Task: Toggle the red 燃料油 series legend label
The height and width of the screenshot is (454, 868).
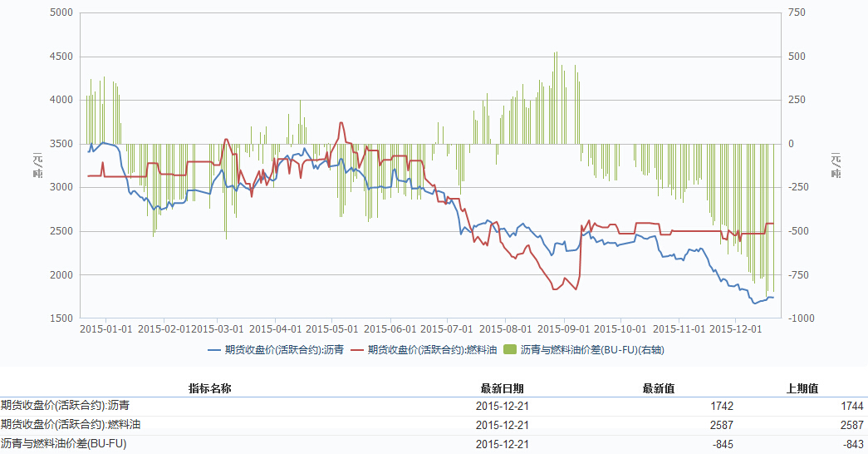Action: pyautogui.click(x=432, y=350)
